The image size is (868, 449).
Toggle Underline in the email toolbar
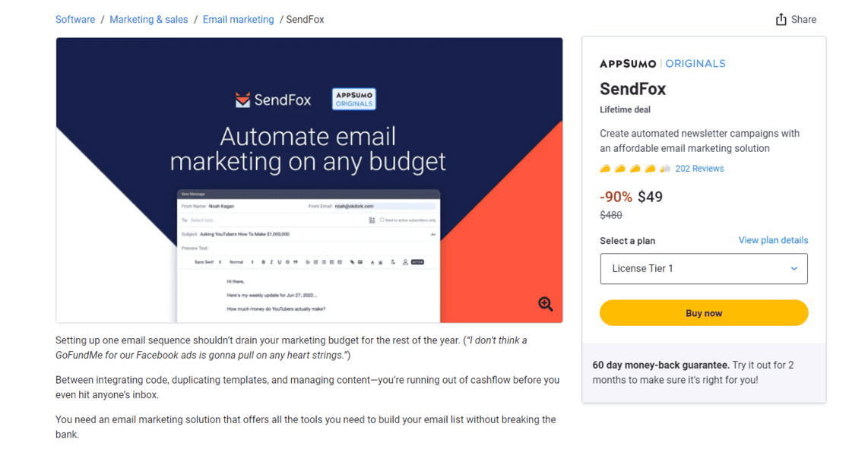[x=278, y=261]
